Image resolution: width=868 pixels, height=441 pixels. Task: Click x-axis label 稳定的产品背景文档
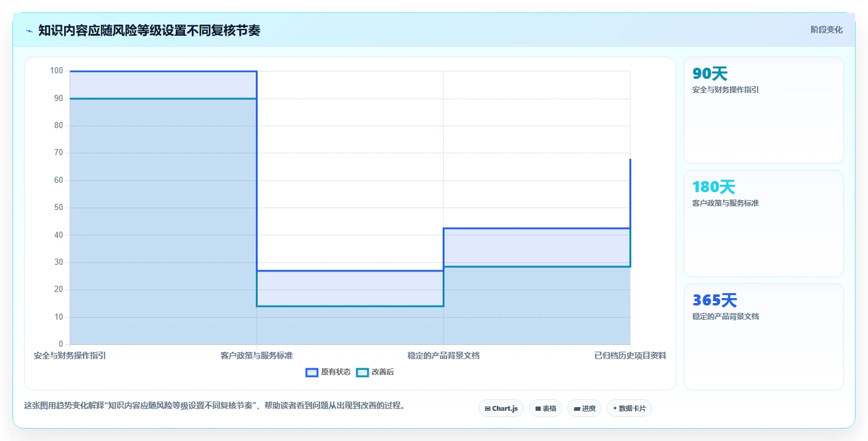click(443, 355)
